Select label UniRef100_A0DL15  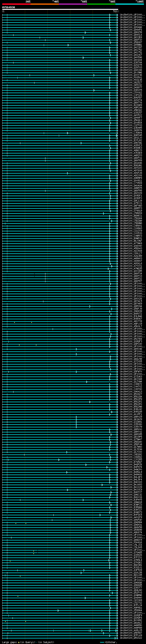click(x=131, y=630)
